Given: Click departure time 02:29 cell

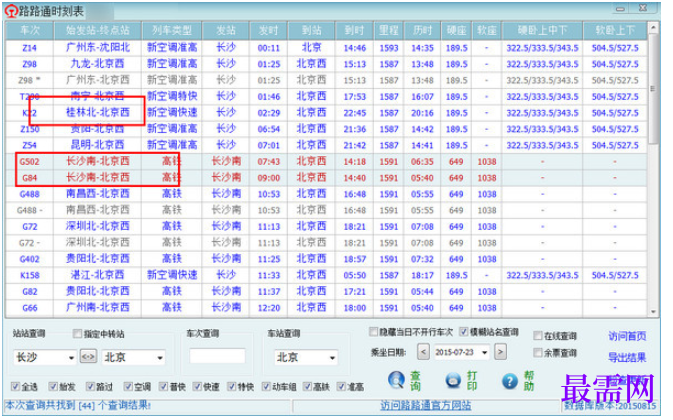Looking at the screenshot, I should [x=269, y=113].
